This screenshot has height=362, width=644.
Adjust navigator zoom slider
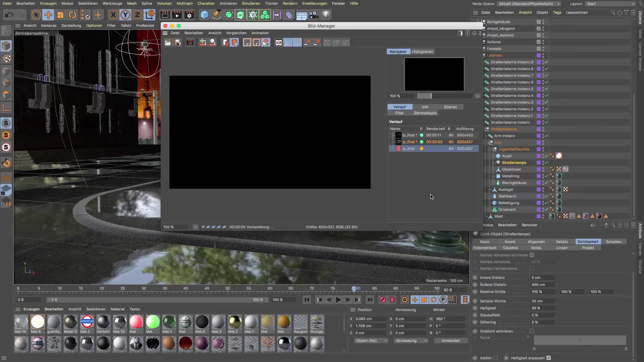[444, 96]
